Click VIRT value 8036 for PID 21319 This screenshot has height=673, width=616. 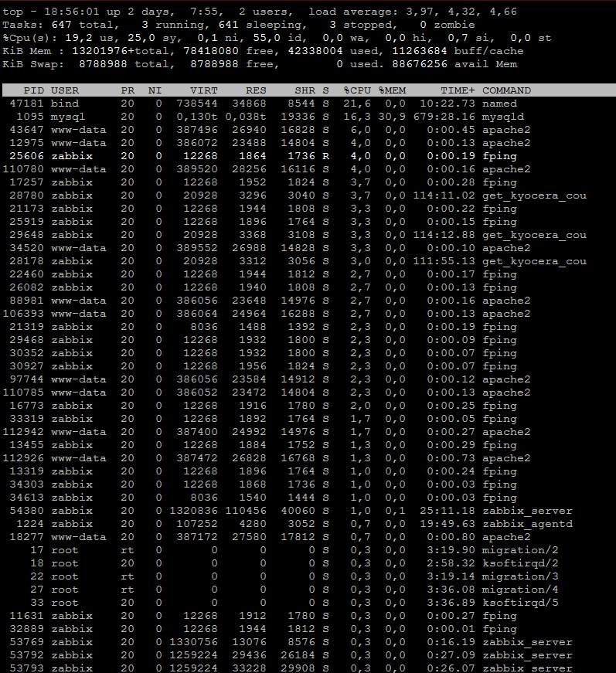click(x=204, y=327)
